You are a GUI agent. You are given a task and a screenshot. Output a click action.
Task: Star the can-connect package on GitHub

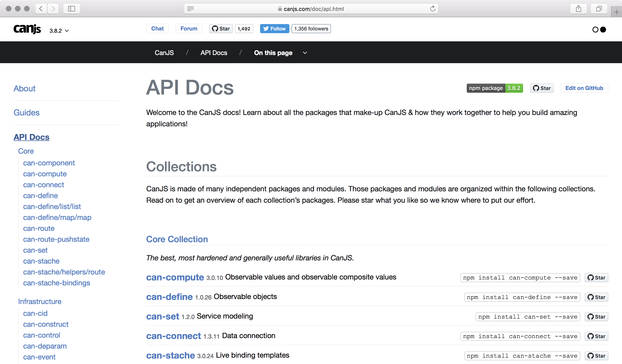point(596,336)
